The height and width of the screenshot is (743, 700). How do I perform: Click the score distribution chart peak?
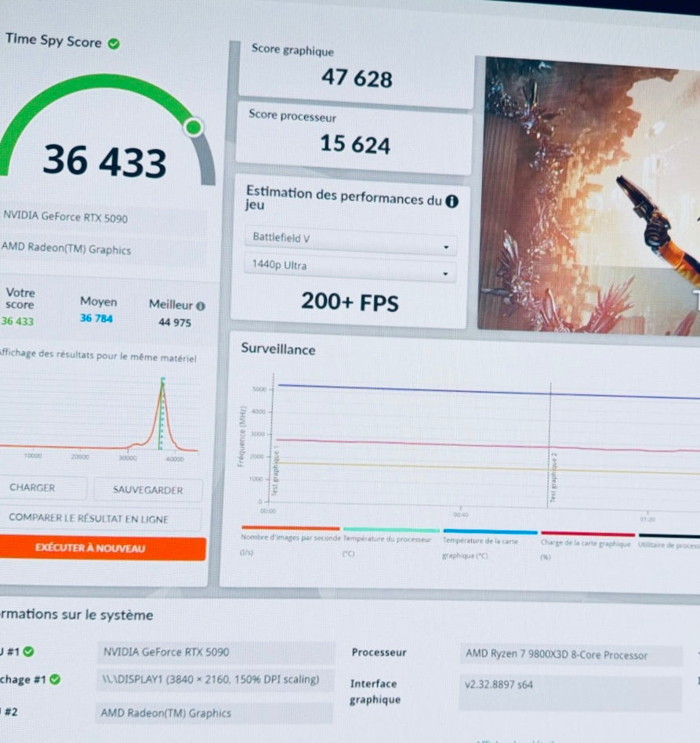tap(162, 383)
